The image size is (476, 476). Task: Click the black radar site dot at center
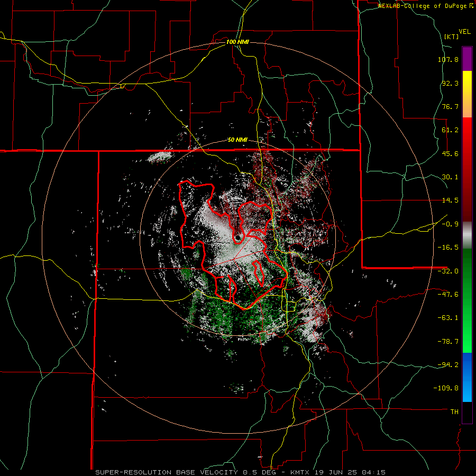pyautogui.click(x=237, y=237)
